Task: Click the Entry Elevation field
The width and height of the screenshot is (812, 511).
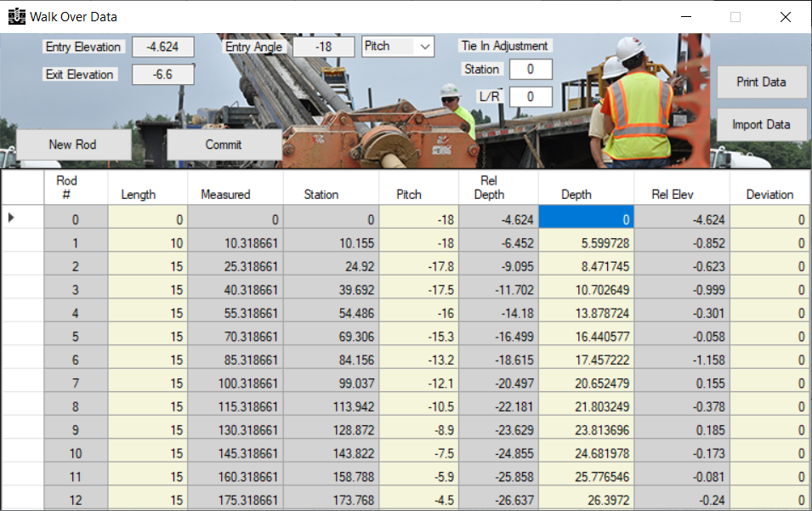Action: (162, 47)
